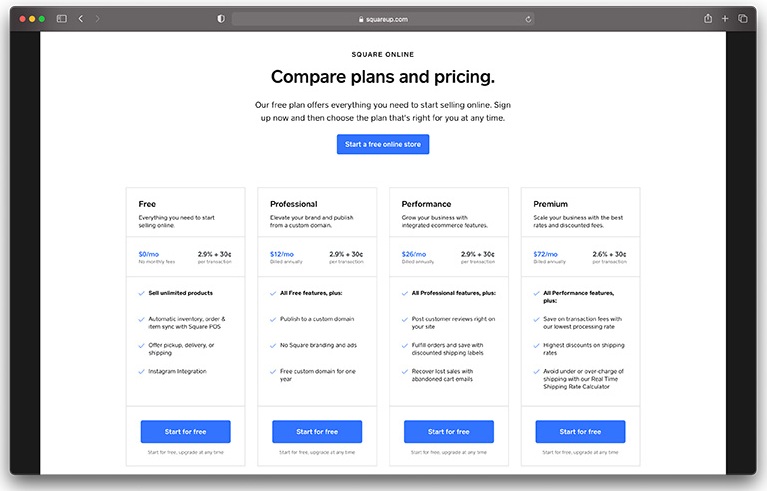
Task: Click checkmark beside Sell unlimited products
Action: tap(141, 293)
